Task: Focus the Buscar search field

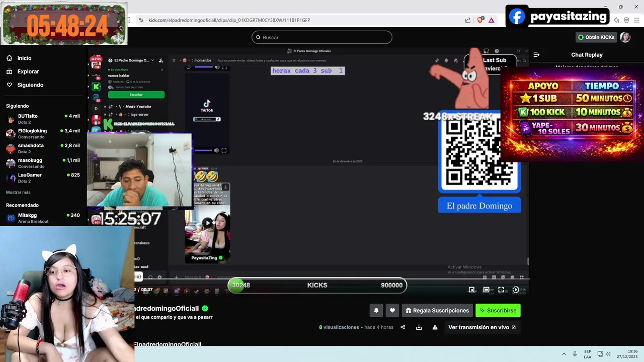Action: [x=321, y=37]
